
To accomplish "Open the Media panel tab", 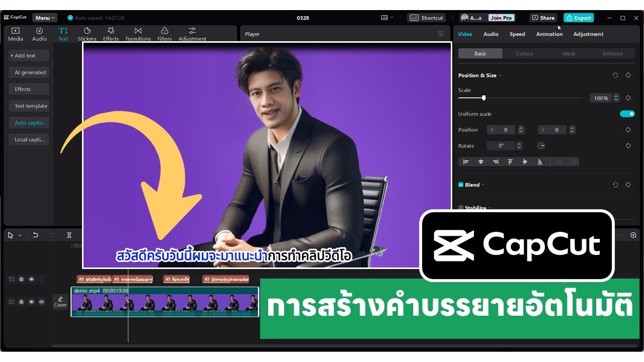I will click(15, 34).
